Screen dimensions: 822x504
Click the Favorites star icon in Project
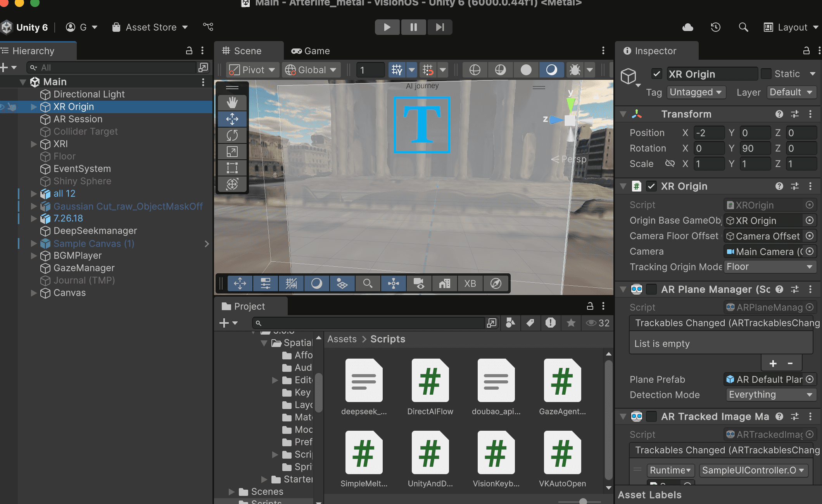pos(571,323)
